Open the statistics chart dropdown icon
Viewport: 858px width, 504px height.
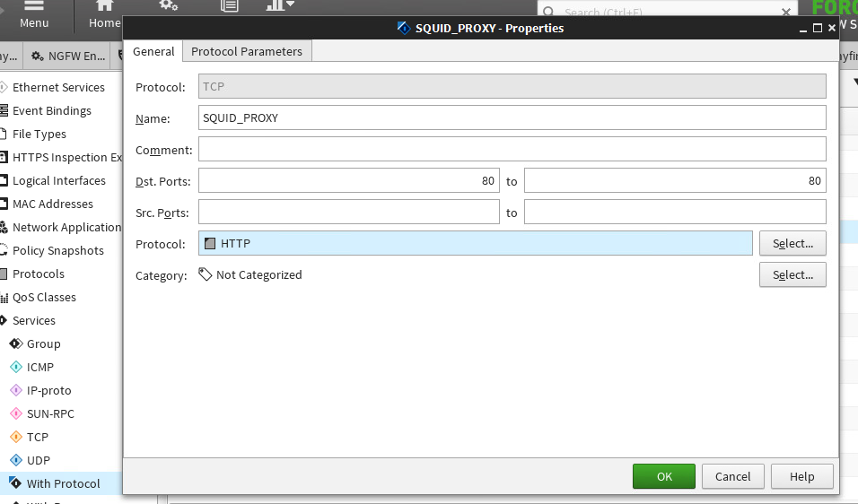280,5
